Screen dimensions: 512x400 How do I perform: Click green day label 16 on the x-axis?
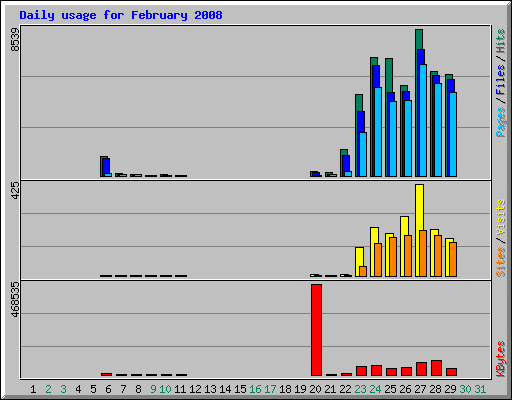(255, 389)
